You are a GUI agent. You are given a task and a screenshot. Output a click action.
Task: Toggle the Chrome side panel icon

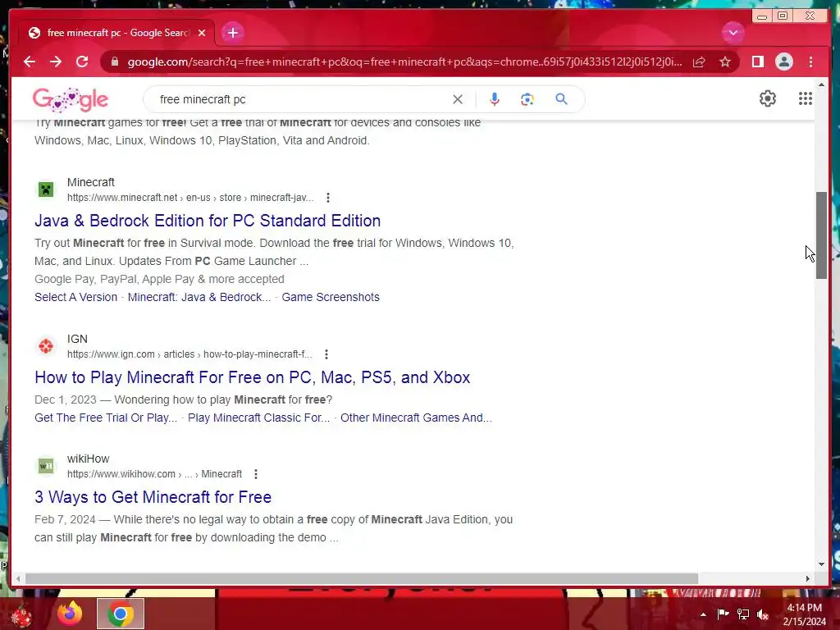(x=757, y=62)
